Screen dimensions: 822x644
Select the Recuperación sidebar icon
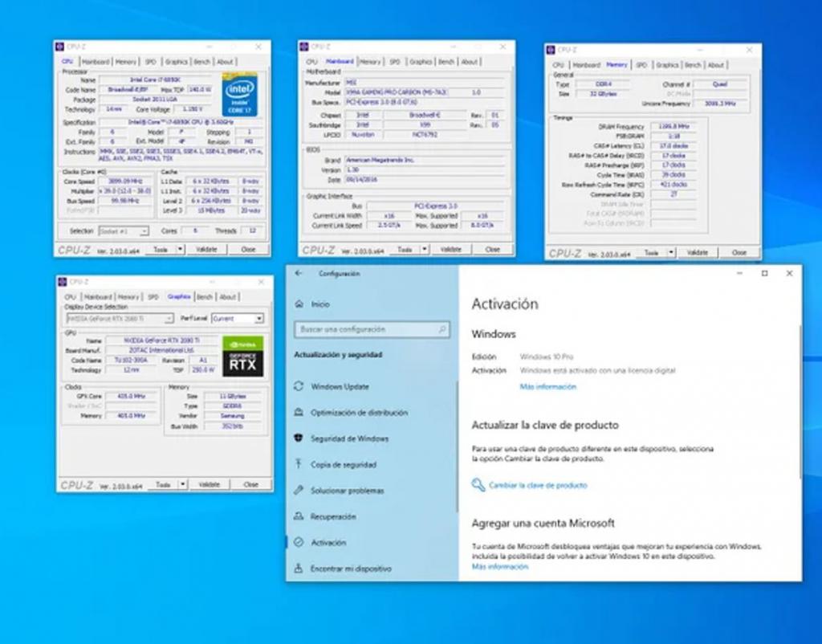point(299,516)
